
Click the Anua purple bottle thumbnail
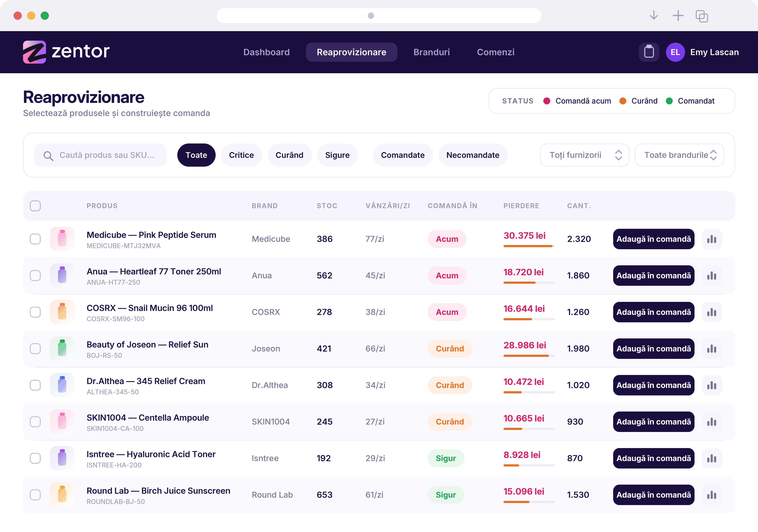tap(62, 276)
